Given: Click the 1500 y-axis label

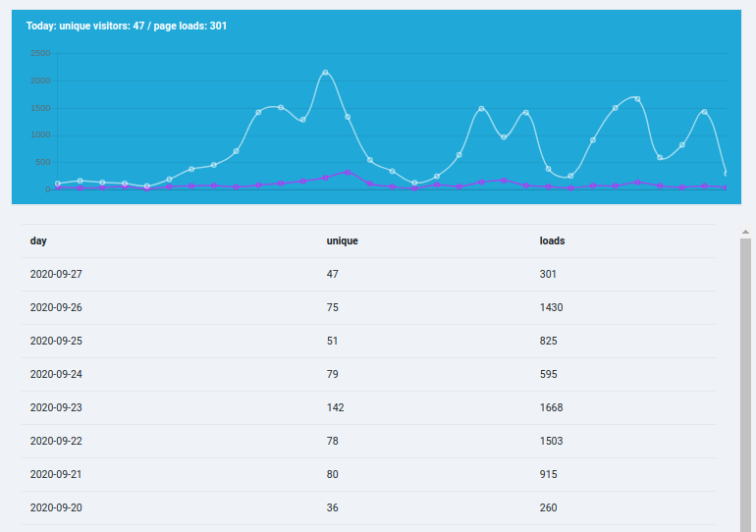Looking at the screenshot, I should 40,108.
